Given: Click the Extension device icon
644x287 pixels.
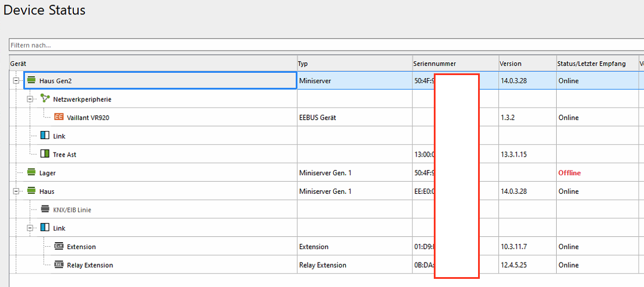Looking at the screenshot, I should [59, 246].
